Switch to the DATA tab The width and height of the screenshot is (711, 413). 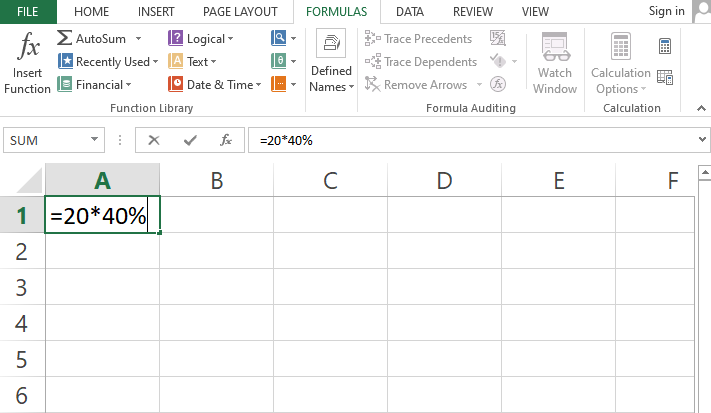pyautogui.click(x=408, y=12)
